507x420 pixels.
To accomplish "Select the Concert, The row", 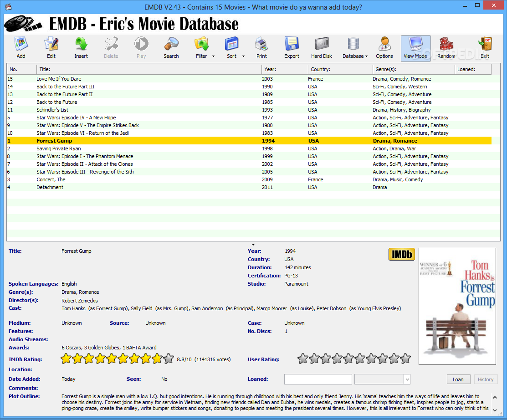I will [x=249, y=180].
